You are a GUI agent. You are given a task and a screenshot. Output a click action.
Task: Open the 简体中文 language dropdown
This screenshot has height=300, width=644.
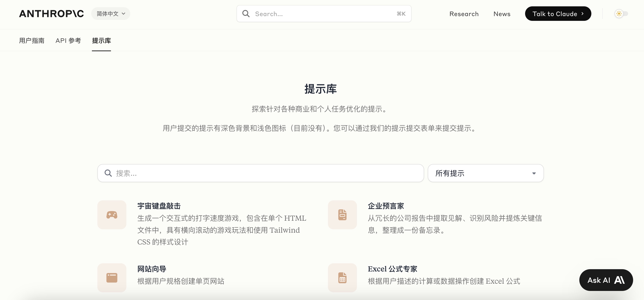(x=111, y=14)
